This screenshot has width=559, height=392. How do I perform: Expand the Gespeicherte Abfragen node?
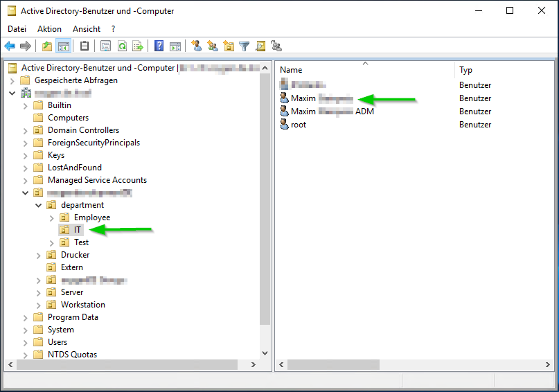(12, 81)
